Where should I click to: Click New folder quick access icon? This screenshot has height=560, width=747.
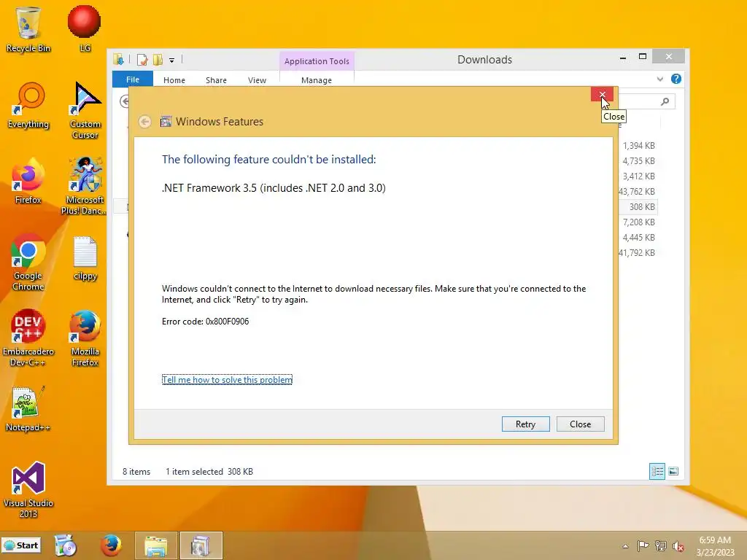pyautogui.click(x=158, y=60)
